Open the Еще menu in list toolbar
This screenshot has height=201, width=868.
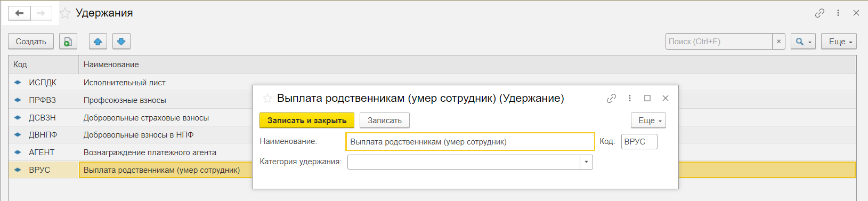(839, 41)
